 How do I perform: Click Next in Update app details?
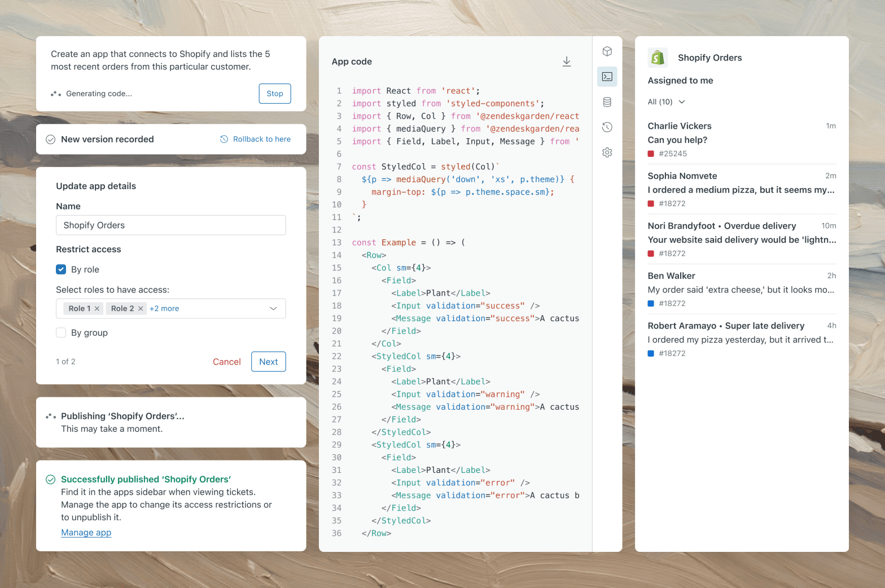pos(269,362)
